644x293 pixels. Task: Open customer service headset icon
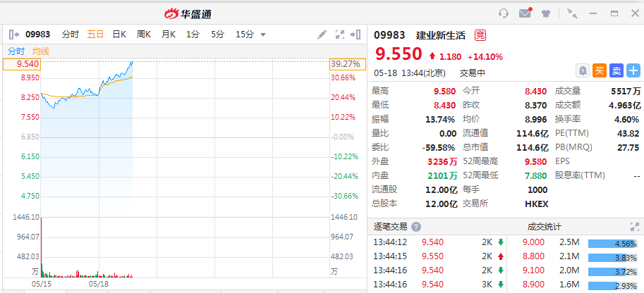(x=503, y=13)
